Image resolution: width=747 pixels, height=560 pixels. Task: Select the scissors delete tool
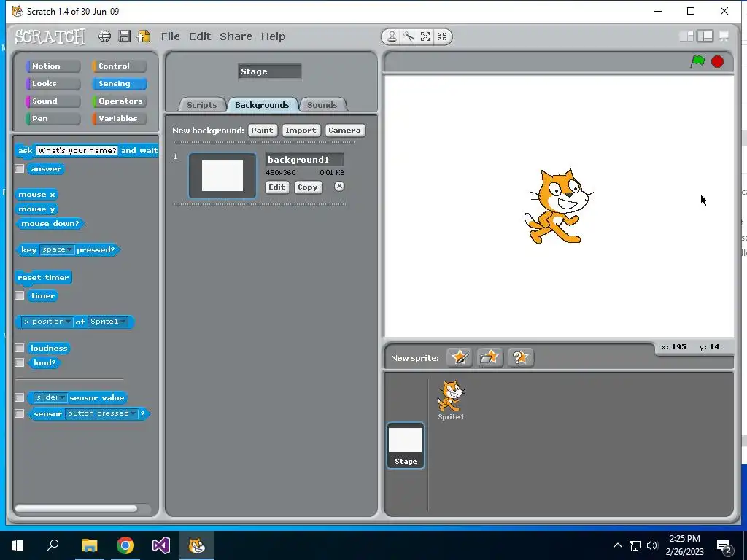(409, 36)
